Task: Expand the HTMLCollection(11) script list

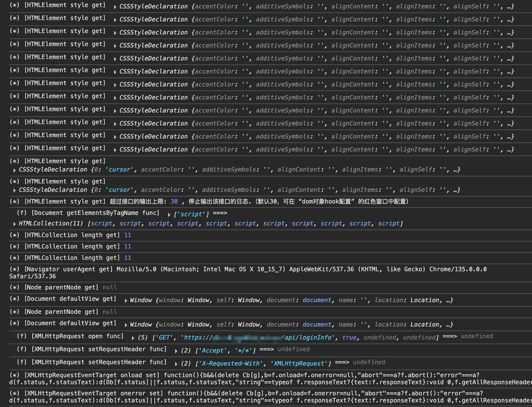Action: tap(14, 224)
